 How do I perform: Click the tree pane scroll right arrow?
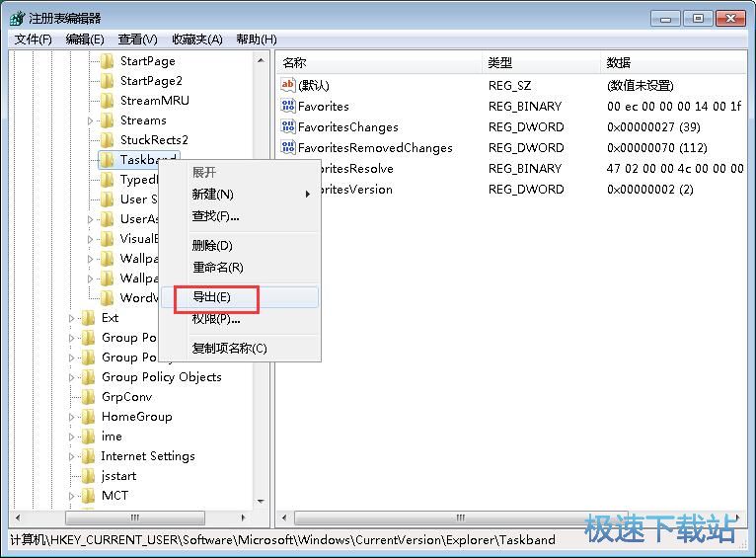(244, 518)
